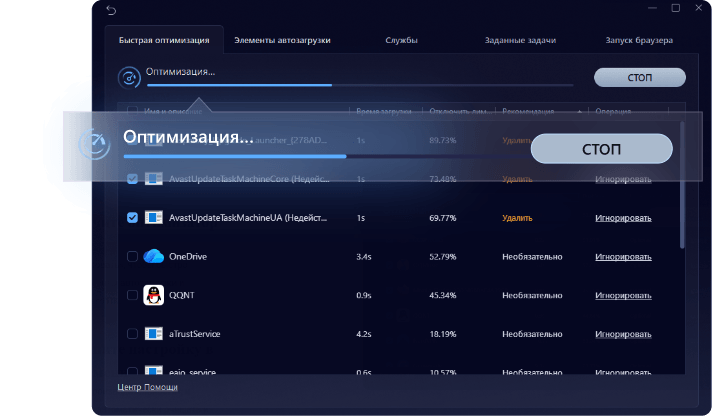Sort by the Рекомендация column arrow
The width and height of the screenshot is (712, 416).
(579, 112)
